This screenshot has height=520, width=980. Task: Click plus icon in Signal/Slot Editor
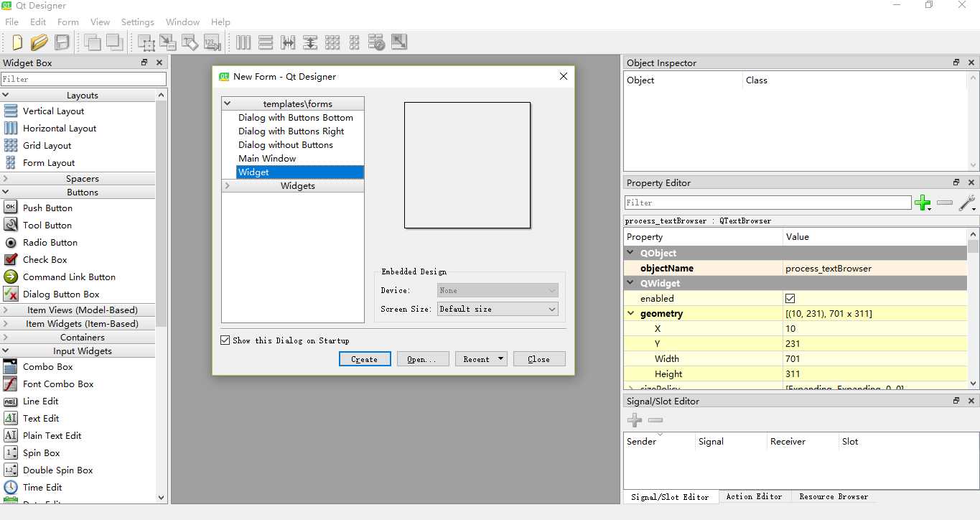(x=635, y=420)
